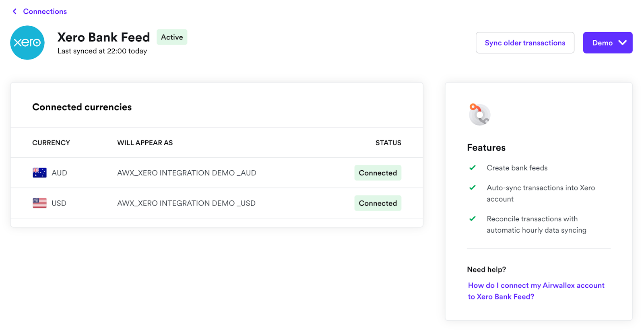
Task: Click AWX_XERO INTEGRATION DEMO _USD text
Action: point(186,203)
